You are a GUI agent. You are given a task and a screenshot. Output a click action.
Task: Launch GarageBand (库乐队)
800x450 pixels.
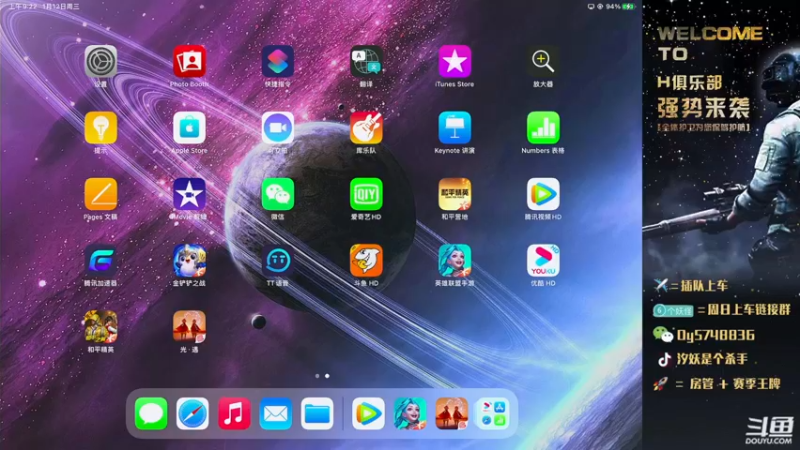coord(366,128)
